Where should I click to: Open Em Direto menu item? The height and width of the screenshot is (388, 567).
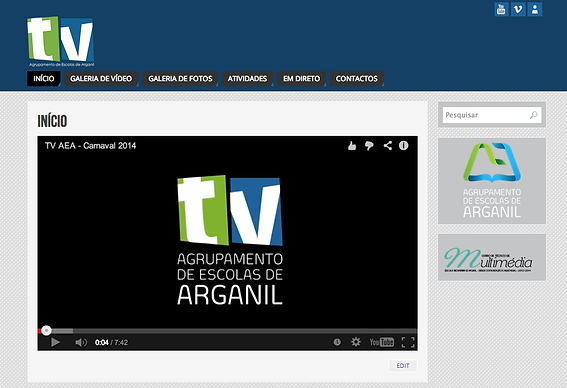coord(302,78)
